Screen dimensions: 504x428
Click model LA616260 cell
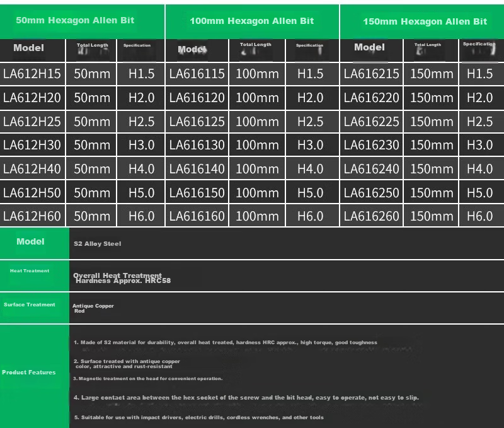coord(371,216)
